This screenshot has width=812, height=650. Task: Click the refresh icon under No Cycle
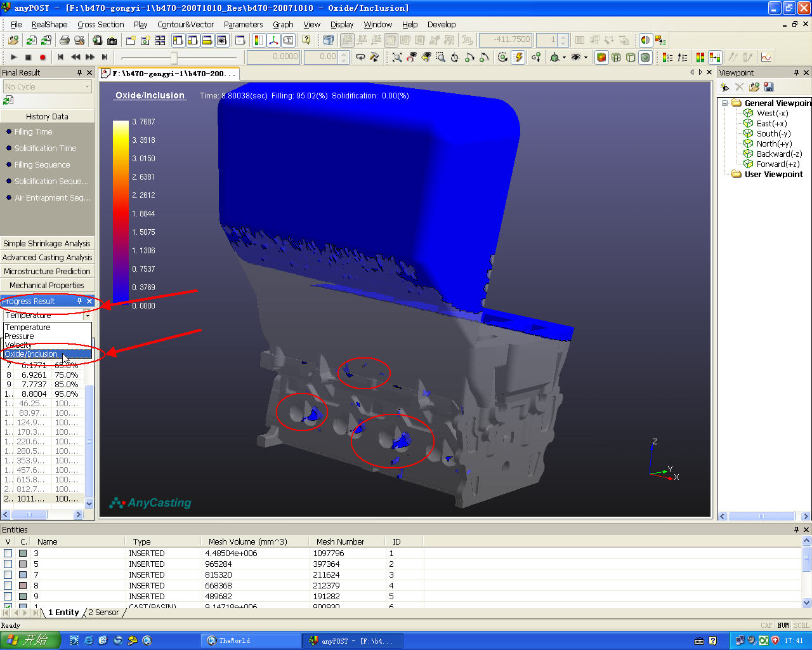coord(8,100)
